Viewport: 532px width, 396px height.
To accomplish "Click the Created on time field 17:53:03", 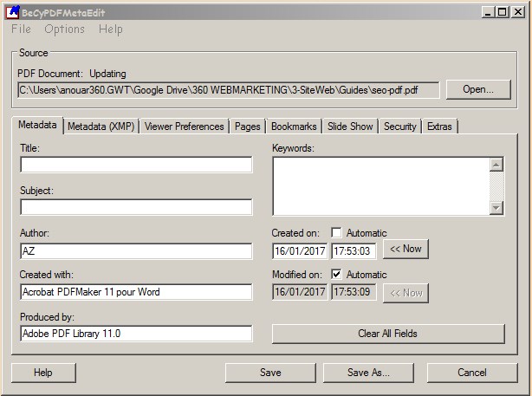I will click(x=354, y=251).
